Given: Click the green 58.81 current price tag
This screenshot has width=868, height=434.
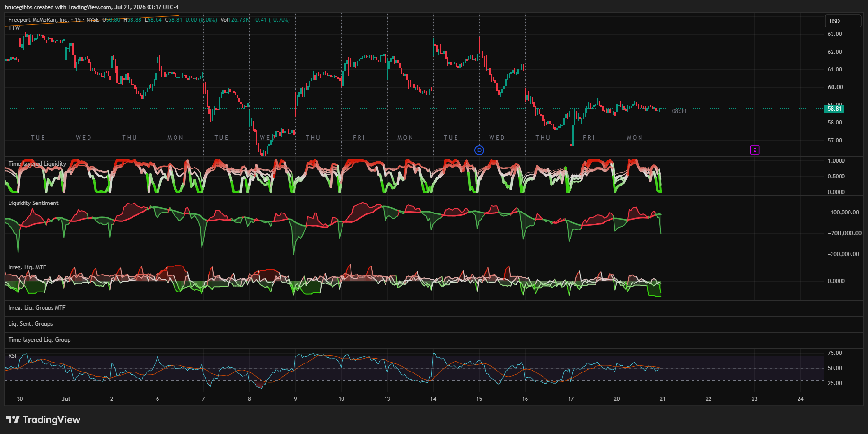Looking at the screenshot, I should coord(834,109).
